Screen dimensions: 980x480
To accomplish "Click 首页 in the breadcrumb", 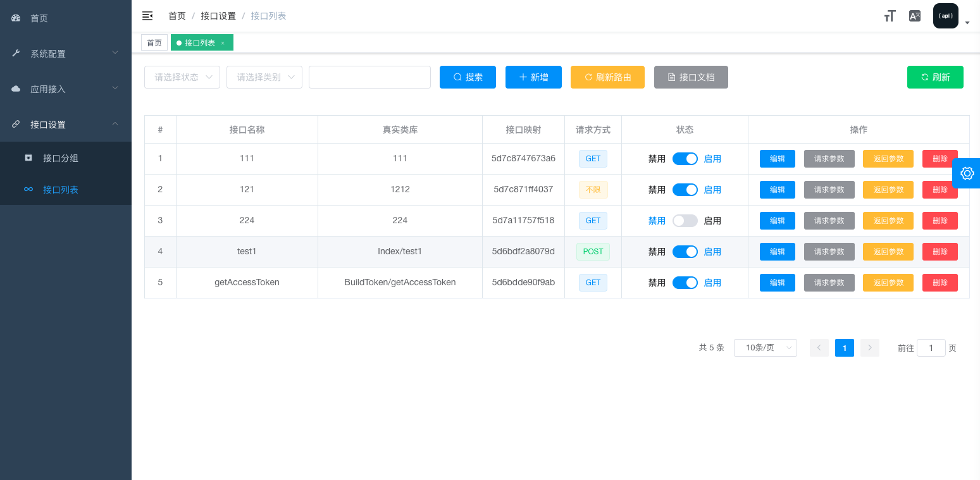I will [x=177, y=16].
